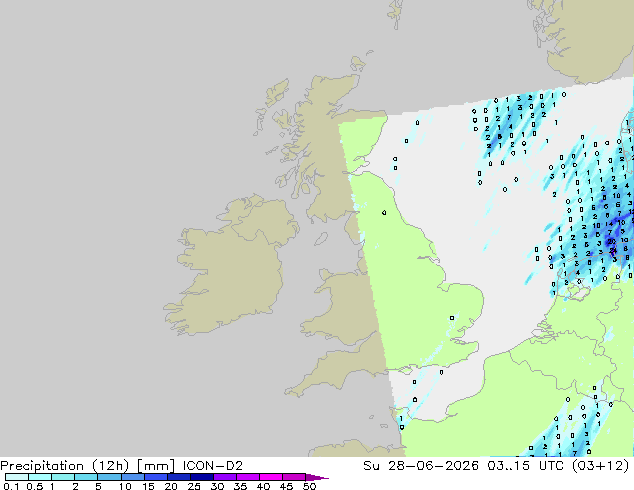Click the darkest precipitation cell near Denmark

[x=611, y=242]
